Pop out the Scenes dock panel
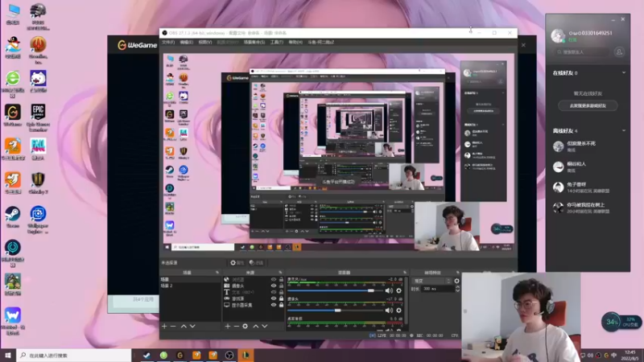 pyautogui.click(x=217, y=273)
